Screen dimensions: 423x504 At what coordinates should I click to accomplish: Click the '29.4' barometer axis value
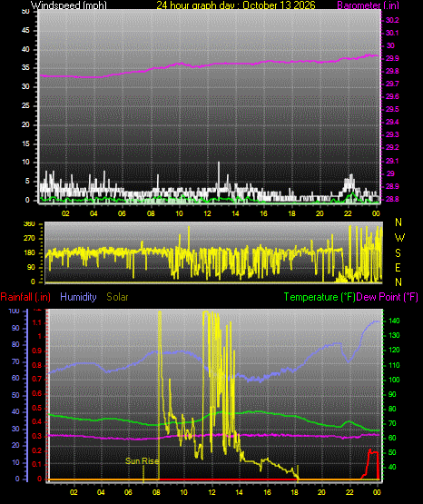(392, 122)
